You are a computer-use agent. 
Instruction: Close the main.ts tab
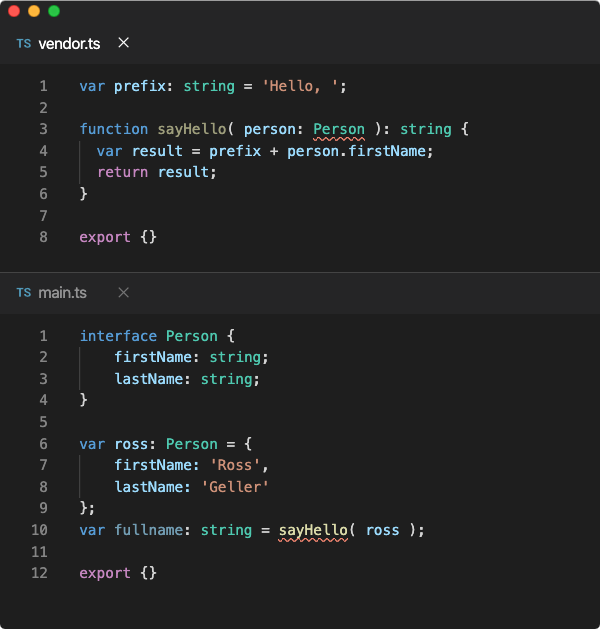coord(124,292)
